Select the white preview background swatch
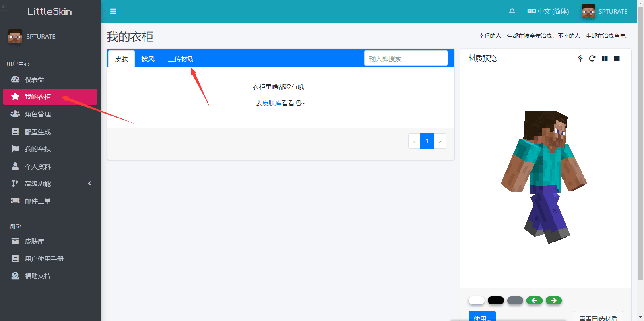The height and width of the screenshot is (321, 644). click(477, 300)
